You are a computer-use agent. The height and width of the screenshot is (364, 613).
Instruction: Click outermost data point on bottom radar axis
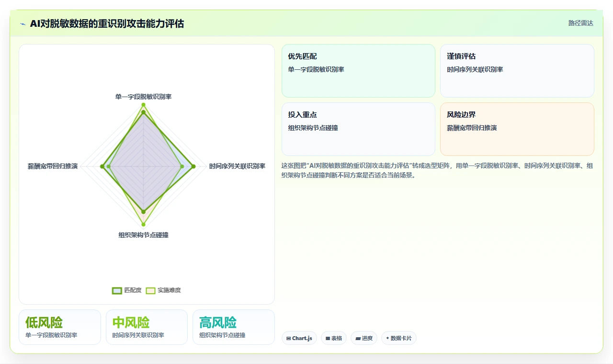(x=143, y=224)
